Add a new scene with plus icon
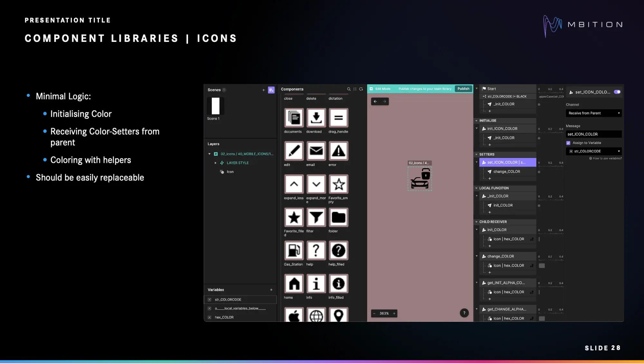644x363 pixels. (263, 90)
